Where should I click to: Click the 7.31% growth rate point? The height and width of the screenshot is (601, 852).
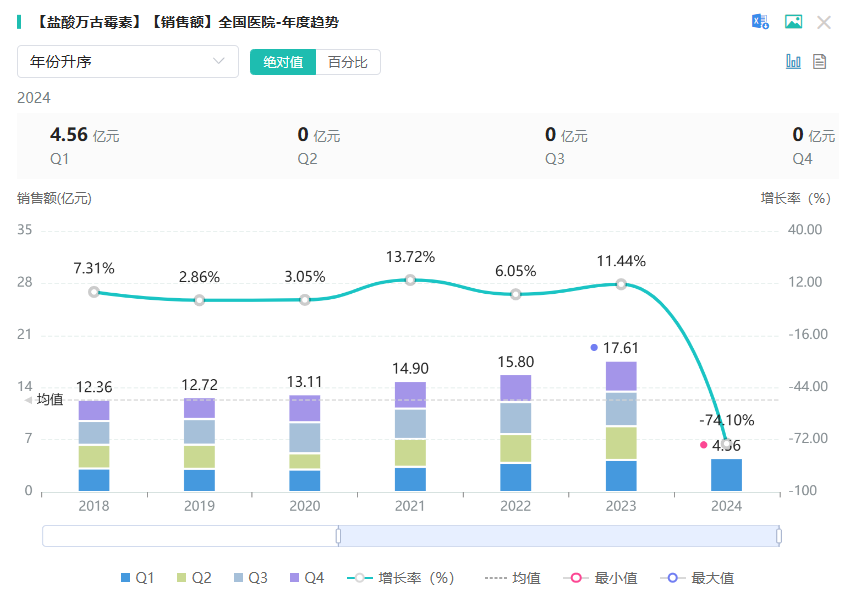click(x=94, y=292)
